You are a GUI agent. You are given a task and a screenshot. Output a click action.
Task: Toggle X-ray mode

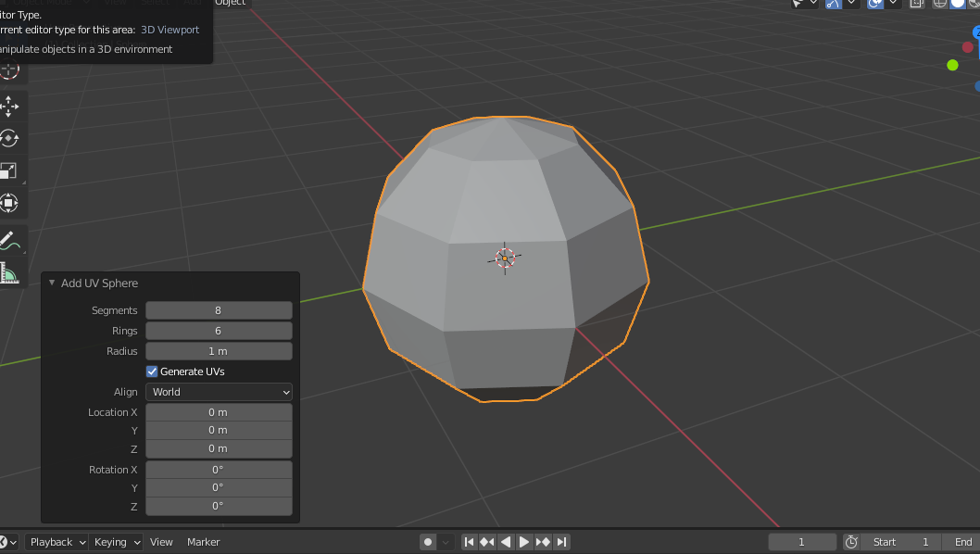(916, 4)
